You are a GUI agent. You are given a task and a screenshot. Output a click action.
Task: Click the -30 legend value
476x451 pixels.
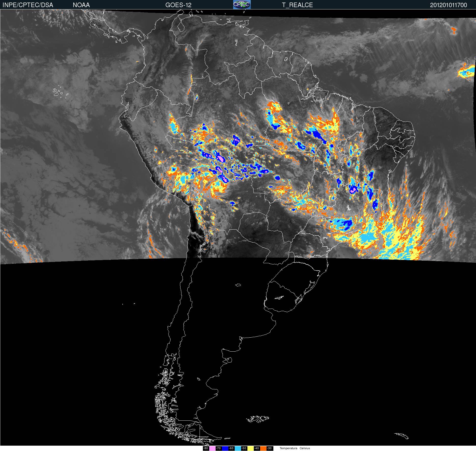(269, 448)
